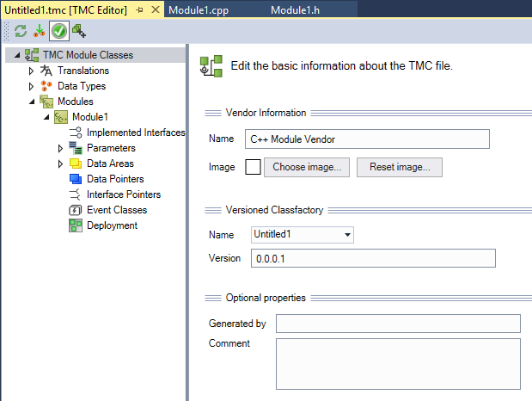Collapse the TMC Module Classes root node

(x=17, y=55)
